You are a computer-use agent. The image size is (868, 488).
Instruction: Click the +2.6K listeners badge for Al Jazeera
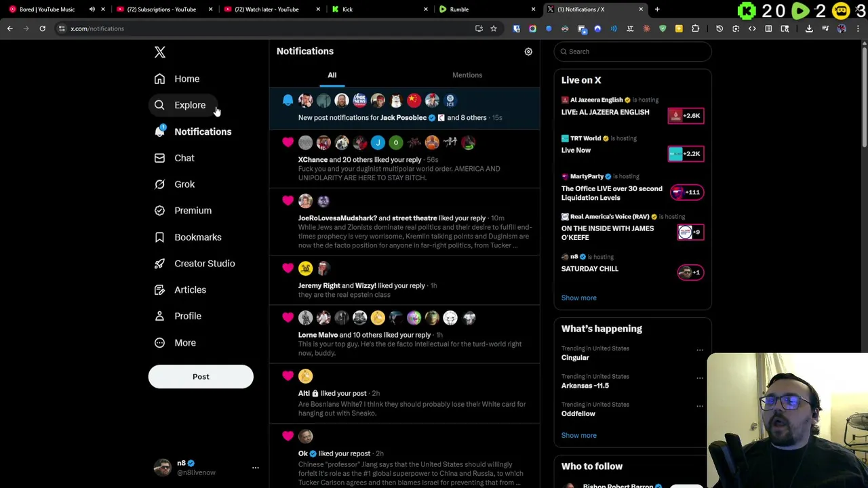[x=686, y=115]
